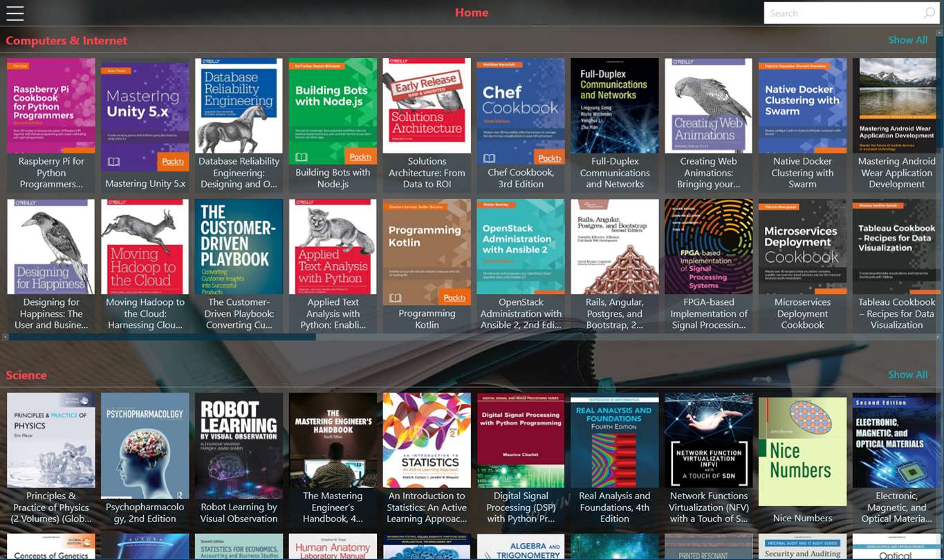Open Full-Duplex Communications and Networks cover
The height and width of the screenshot is (560, 944).
pos(616,106)
